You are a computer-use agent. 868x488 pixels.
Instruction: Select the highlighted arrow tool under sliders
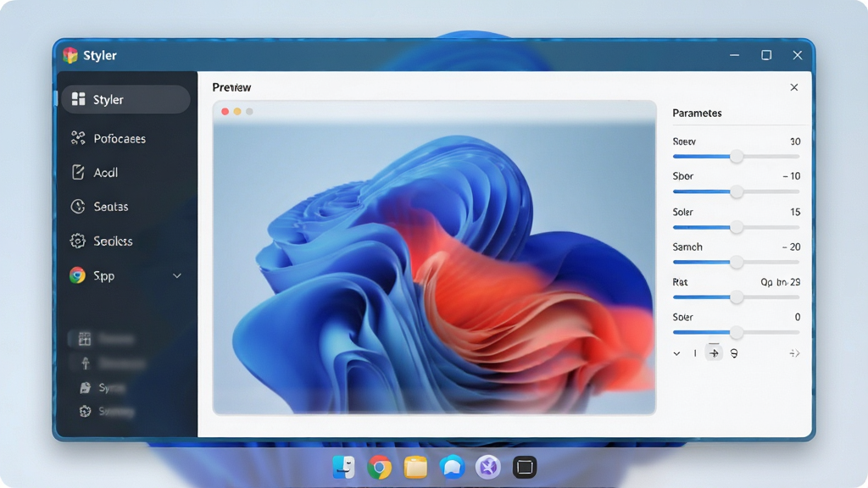tap(714, 352)
